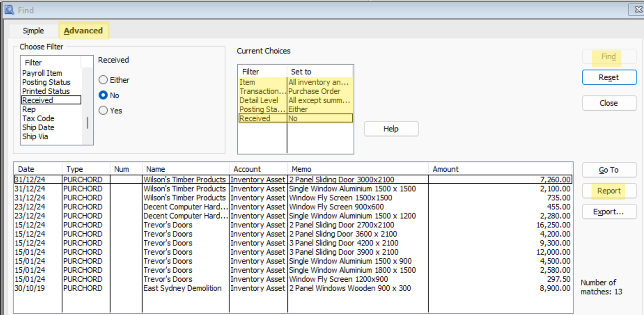Select Window Fly Screen 1500x1500 row
644x315 pixels.
point(293,198)
